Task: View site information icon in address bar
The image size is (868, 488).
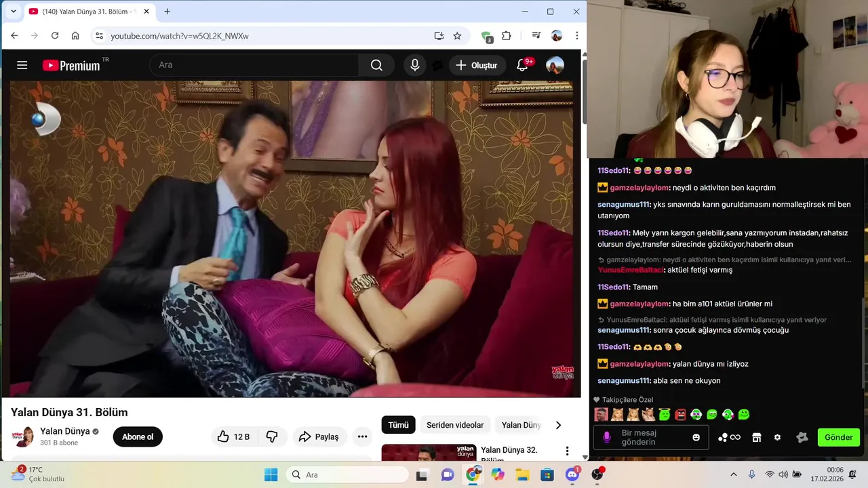Action: pos(99,36)
